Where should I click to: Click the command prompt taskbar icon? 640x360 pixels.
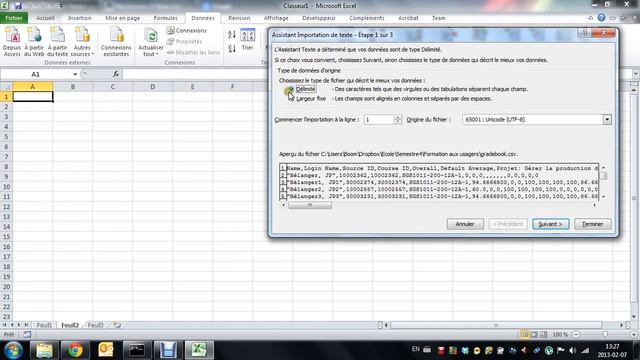(137, 350)
